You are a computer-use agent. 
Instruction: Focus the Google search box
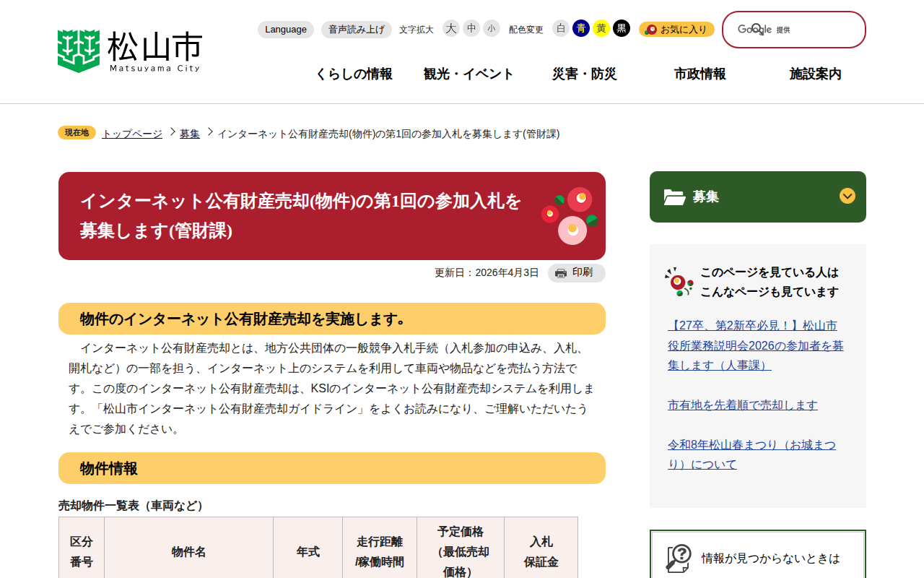pos(794,30)
